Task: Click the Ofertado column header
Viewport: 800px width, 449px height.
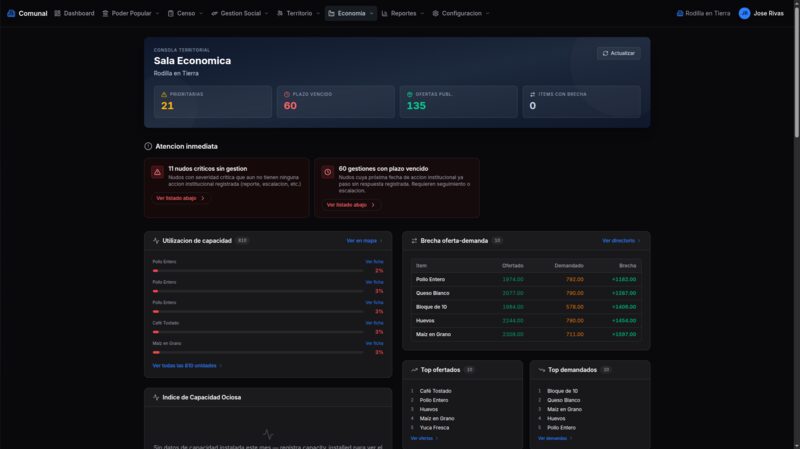Action: click(x=512, y=266)
